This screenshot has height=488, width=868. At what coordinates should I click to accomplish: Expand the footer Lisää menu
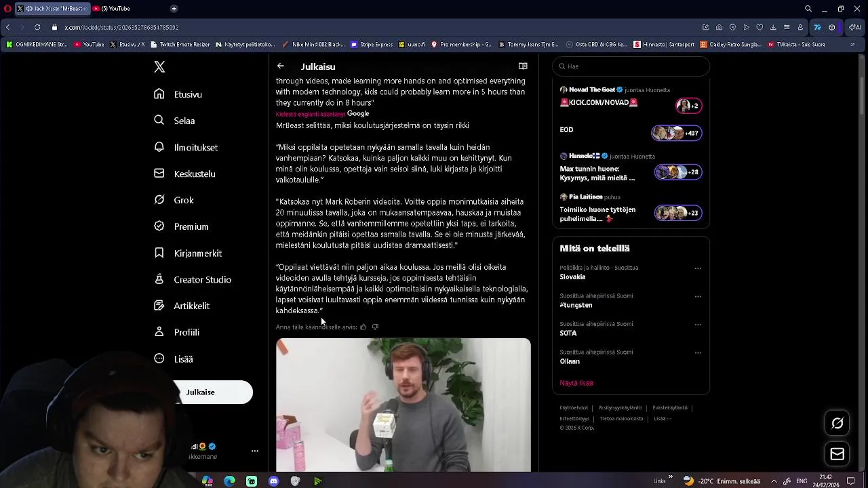663,419
